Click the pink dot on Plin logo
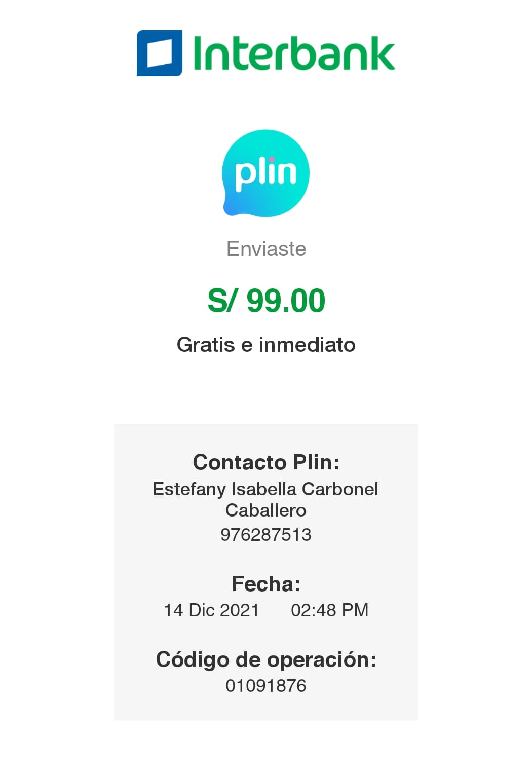 (272, 159)
